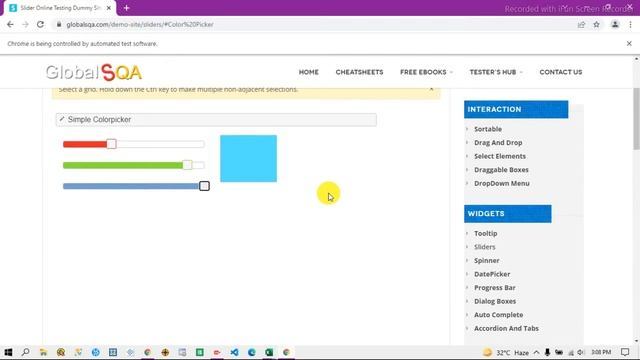Open Microsoft Edge from the taskbar

(252, 352)
